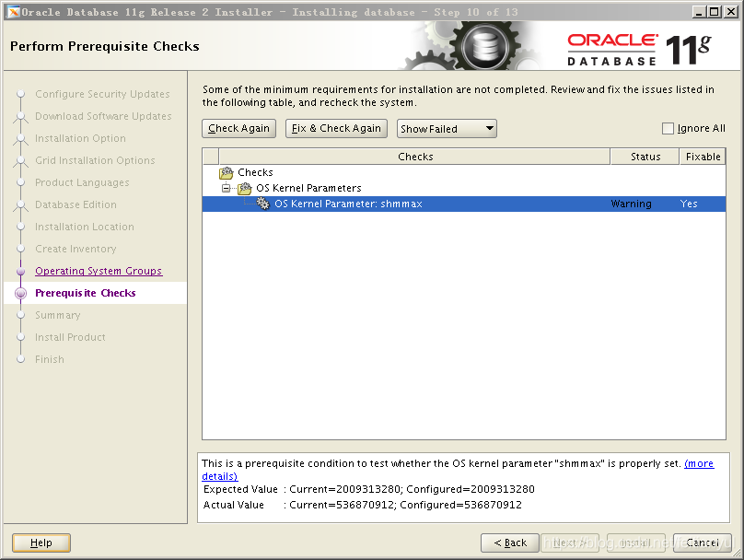Select the OS Kernel Parameters tree row
This screenshot has height=560, width=744.
tap(463, 189)
